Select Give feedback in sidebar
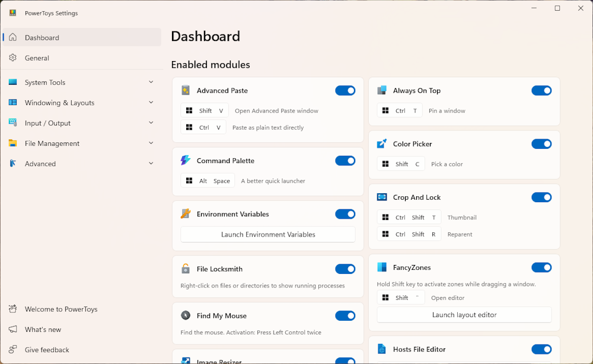 [82, 350]
